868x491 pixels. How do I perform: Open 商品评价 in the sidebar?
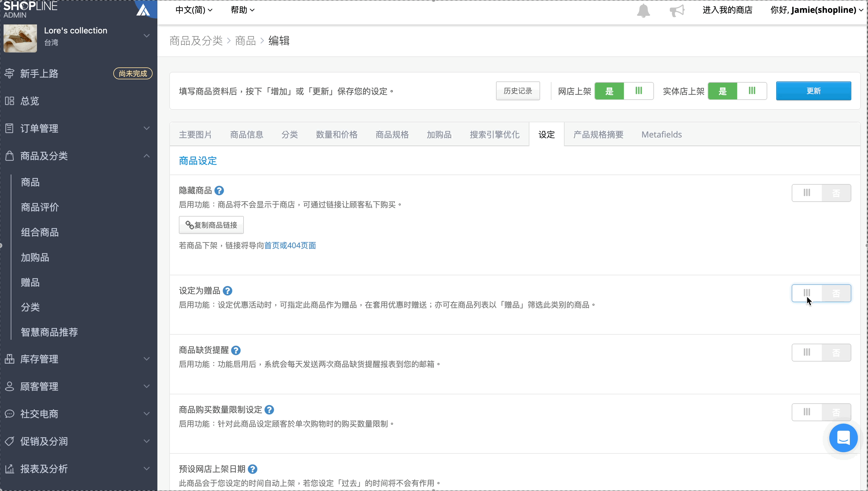[40, 207]
